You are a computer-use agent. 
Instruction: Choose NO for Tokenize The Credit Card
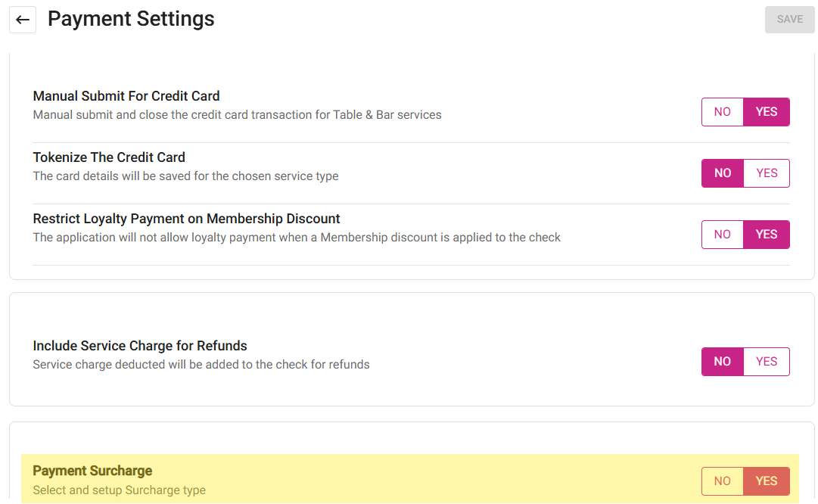(x=723, y=173)
